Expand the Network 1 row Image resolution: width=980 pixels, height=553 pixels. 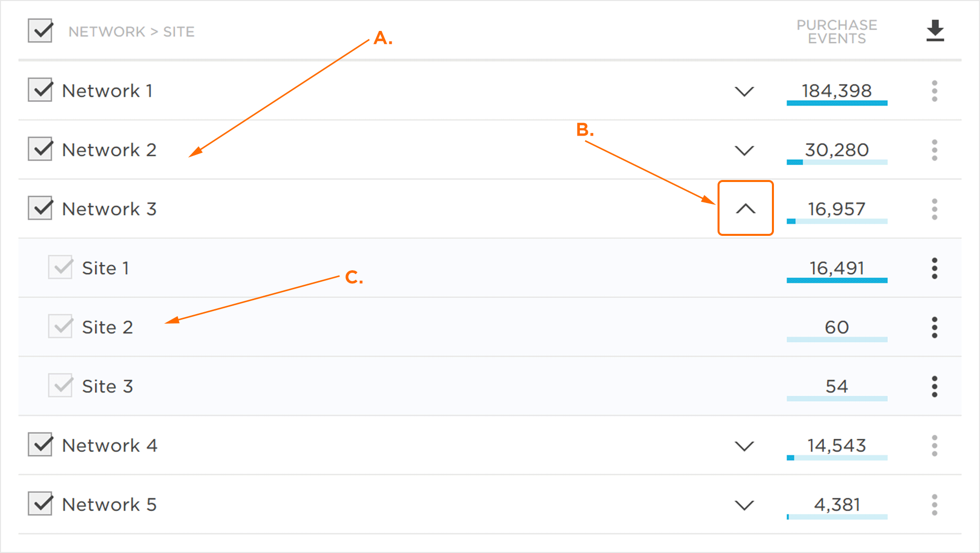pos(744,91)
